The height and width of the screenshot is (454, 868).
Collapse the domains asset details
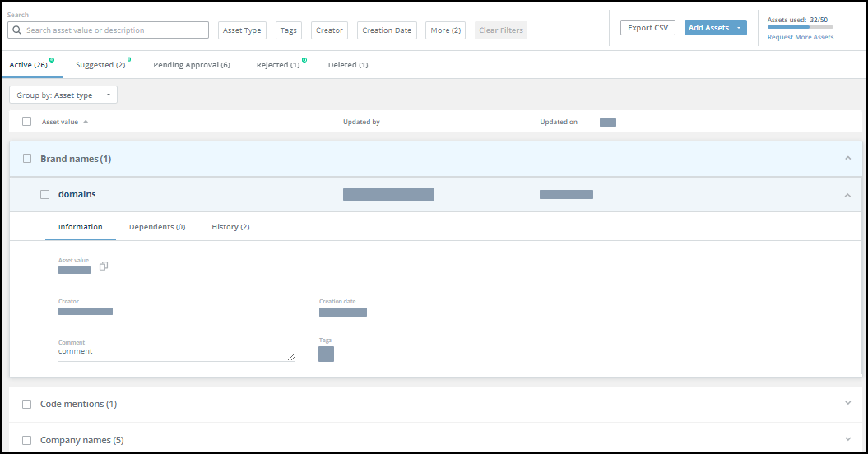pyautogui.click(x=847, y=195)
